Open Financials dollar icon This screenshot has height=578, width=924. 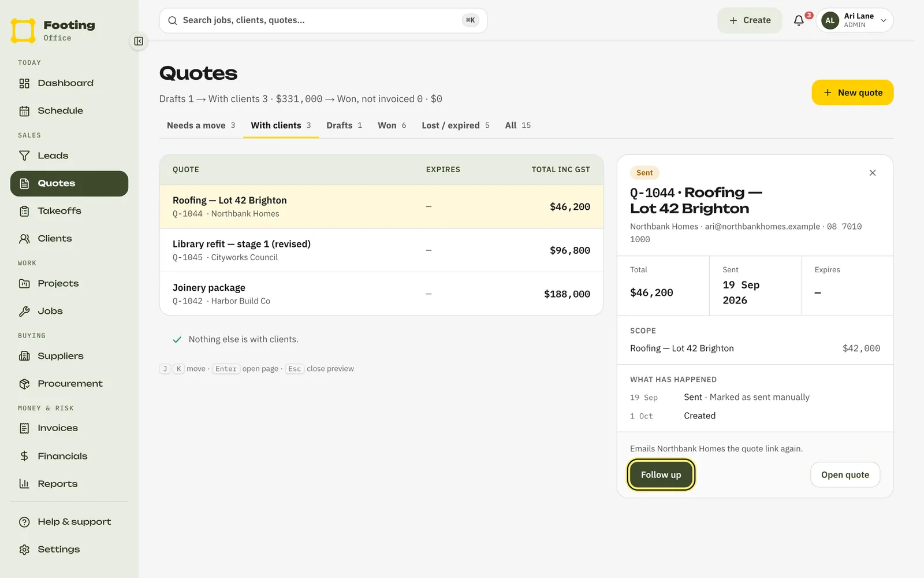click(24, 456)
